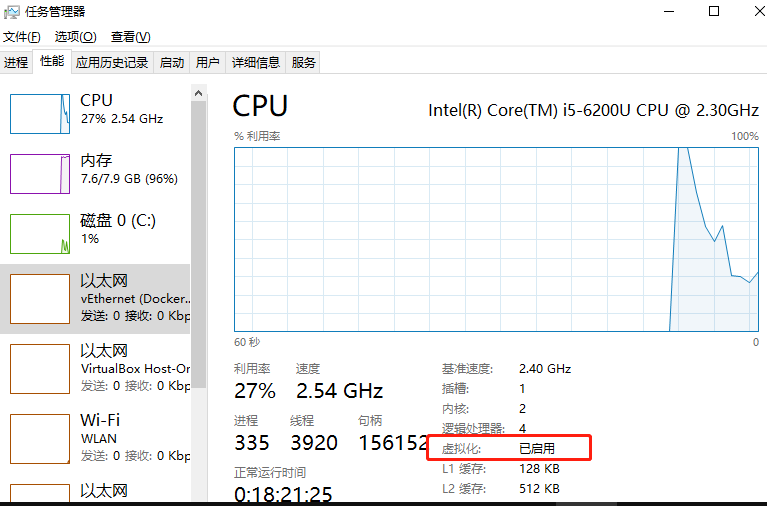Image resolution: width=767 pixels, height=506 pixels.
Task: Click the CPU utilization graph area
Action: pos(496,240)
